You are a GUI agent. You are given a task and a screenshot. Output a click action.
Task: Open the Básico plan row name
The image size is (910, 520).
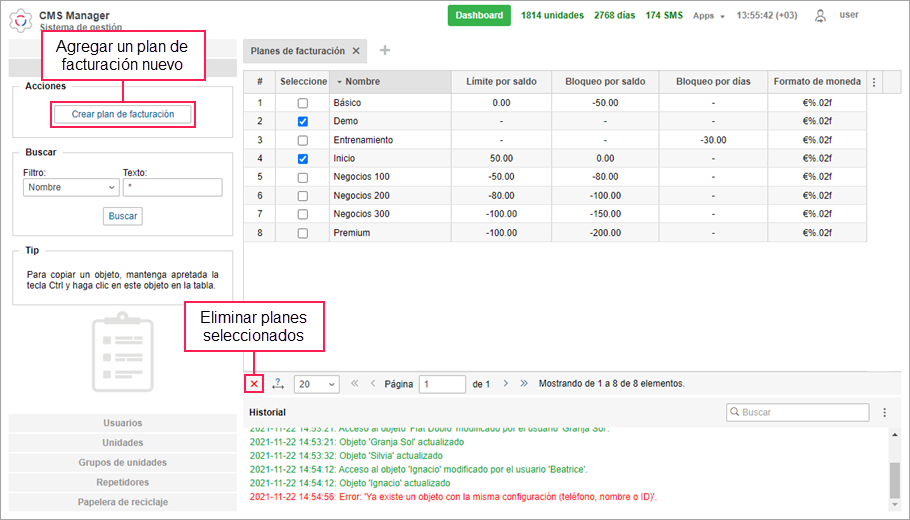click(x=347, y=103)
